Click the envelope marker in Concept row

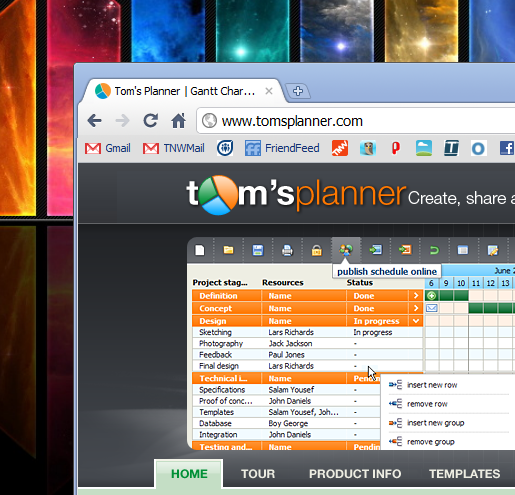tap(432, 308)
